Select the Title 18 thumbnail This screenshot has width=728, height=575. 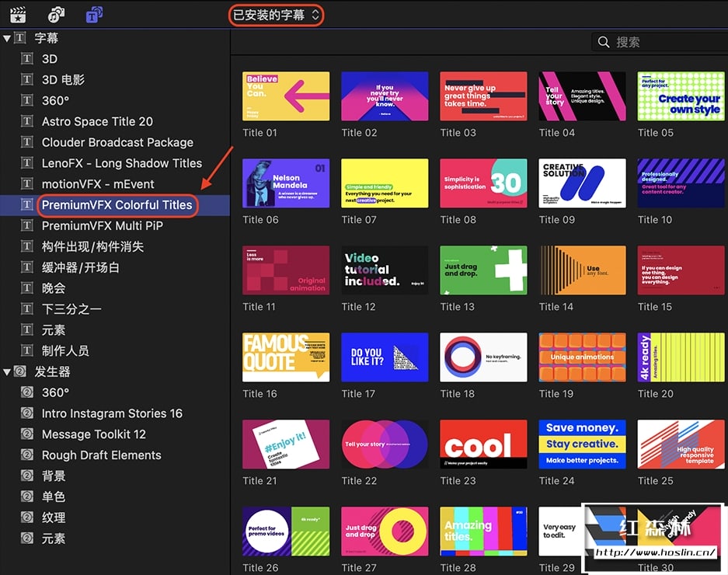click(x=484, y=357)
